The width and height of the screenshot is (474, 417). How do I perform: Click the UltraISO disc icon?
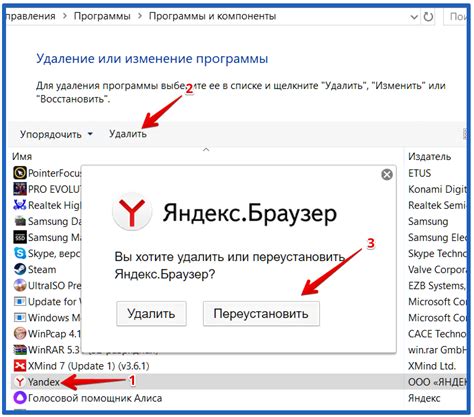[20, 285]
